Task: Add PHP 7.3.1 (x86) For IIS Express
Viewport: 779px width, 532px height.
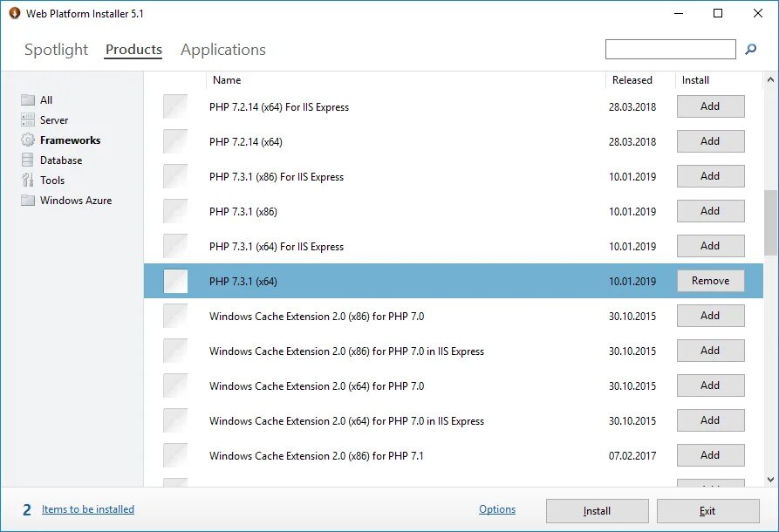Action: (x=710, y=176)
